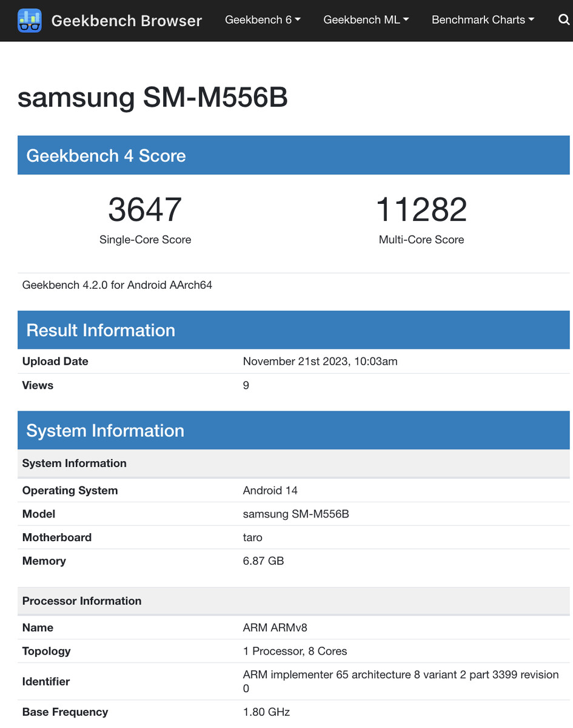Click the multi-core score value 11282
The height and width of the screenshot is (728, 573).
(x=421, y=209)
